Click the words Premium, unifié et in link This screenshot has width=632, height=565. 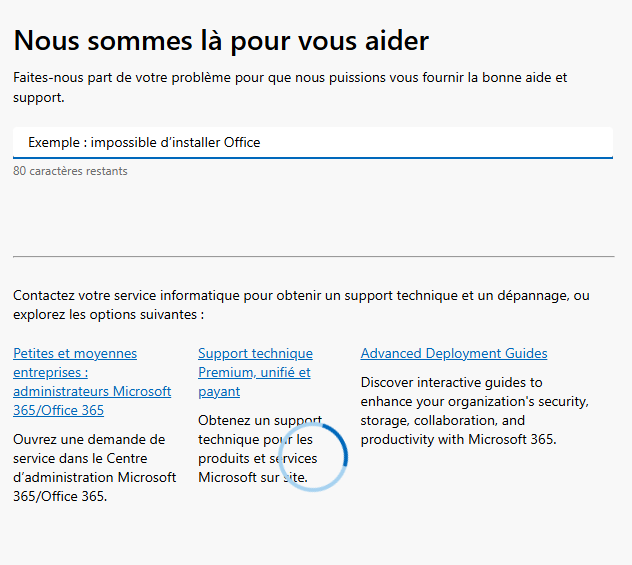tap(253, 372)
